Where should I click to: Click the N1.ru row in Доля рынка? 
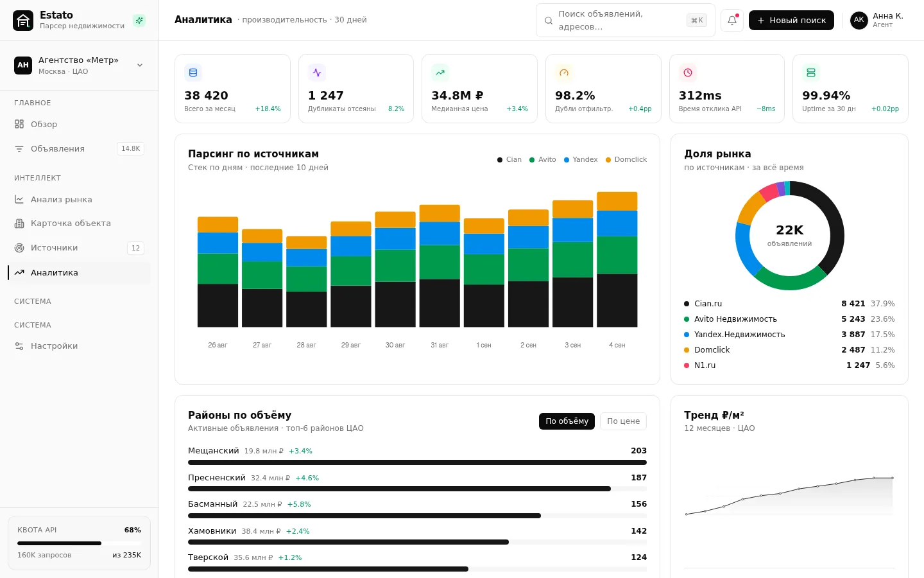click(x=789, y=365)
